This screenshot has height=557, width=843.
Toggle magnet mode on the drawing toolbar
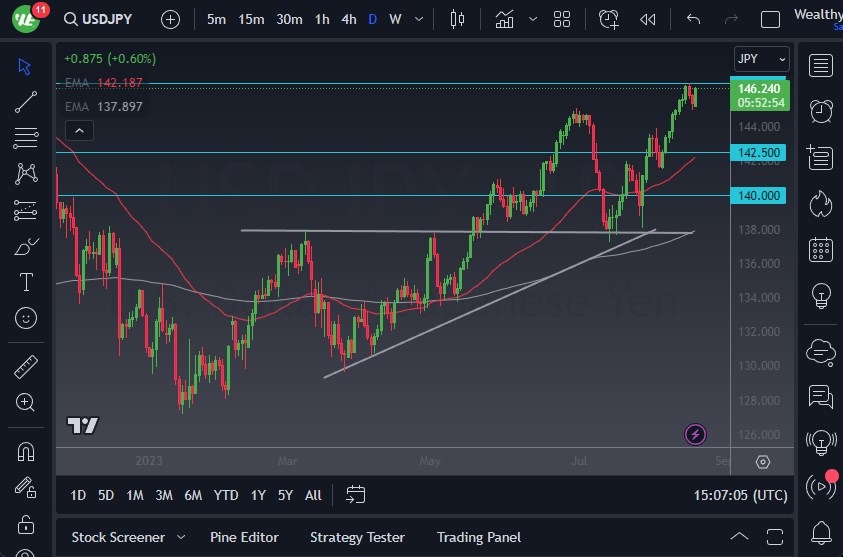[26, 451]
